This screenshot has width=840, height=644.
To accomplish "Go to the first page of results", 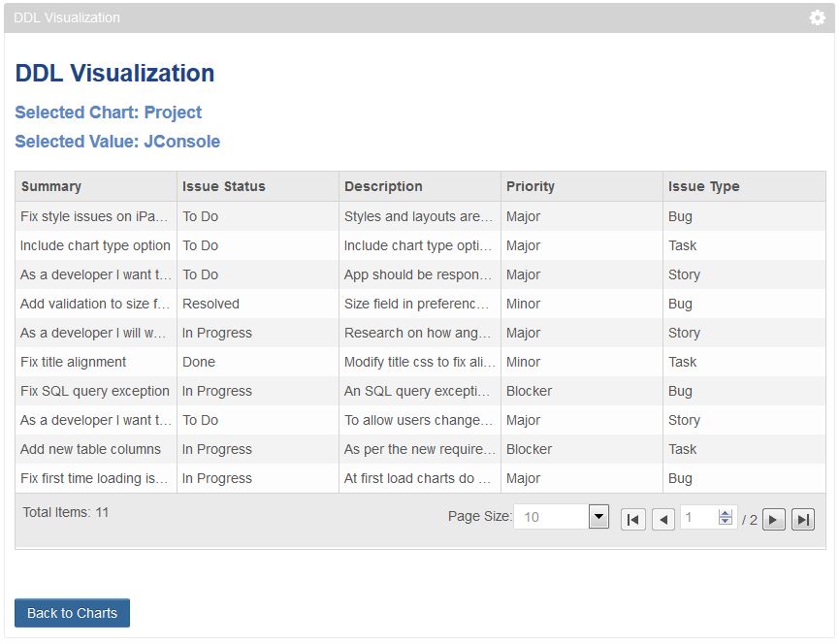I will (x=632, y=519).
